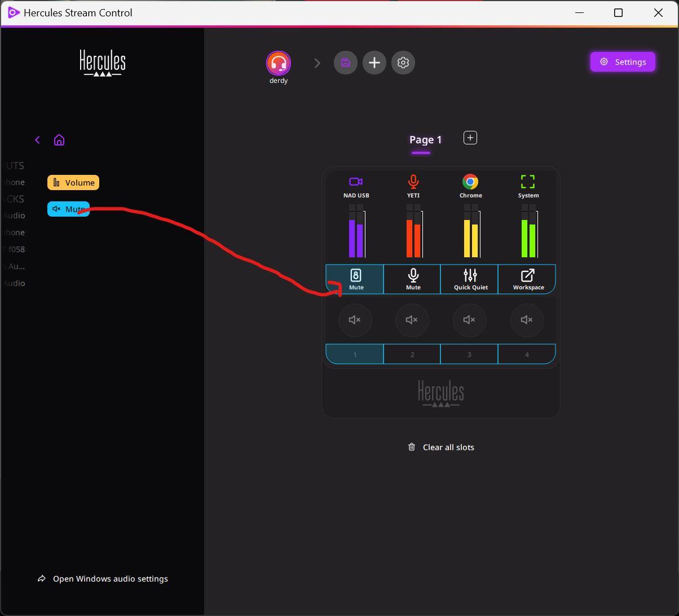Click the System channel icon

click(528, 182)
